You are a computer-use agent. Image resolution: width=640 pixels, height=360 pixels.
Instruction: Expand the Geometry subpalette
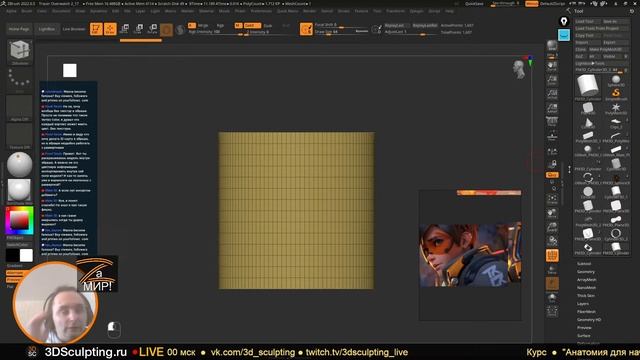[586, 272]
